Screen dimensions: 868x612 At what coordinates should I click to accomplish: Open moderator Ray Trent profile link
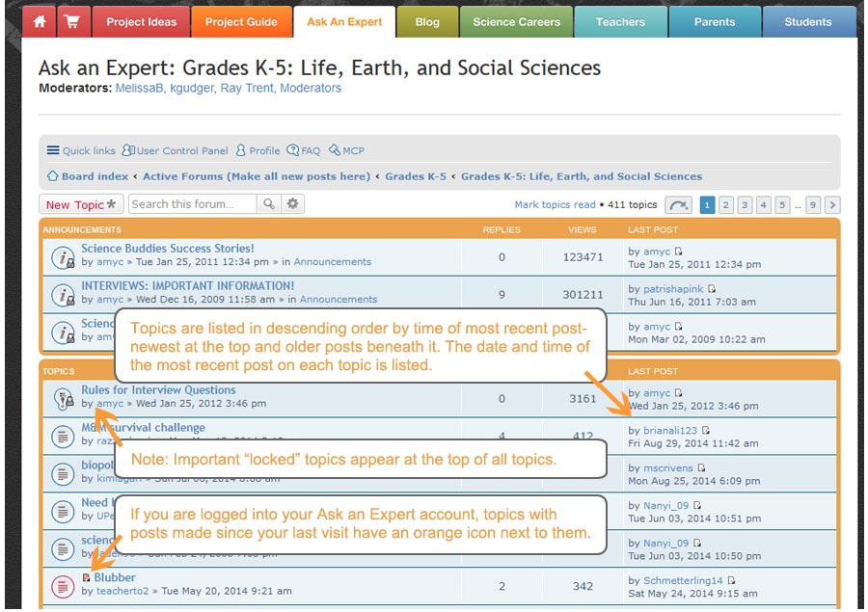tap(247, 88)
